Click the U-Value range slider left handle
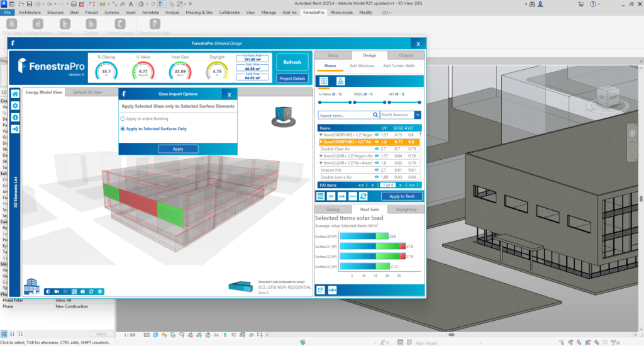The image size is (644, 346). (x=319, y=103)
